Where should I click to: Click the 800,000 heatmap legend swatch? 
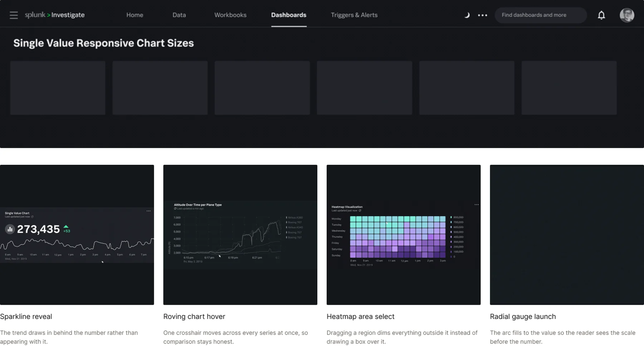tap(451, 217)
